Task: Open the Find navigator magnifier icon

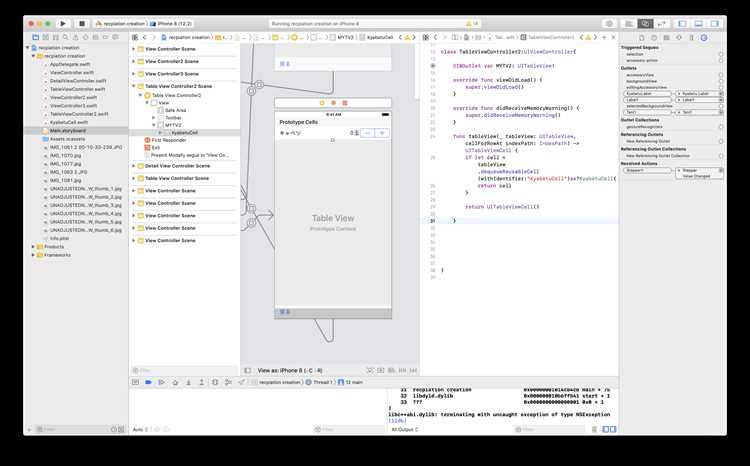Action: (x=66, y=37)
